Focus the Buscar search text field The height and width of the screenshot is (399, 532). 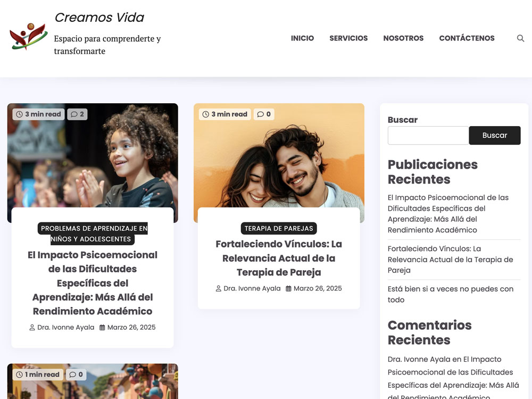(428, 136)
